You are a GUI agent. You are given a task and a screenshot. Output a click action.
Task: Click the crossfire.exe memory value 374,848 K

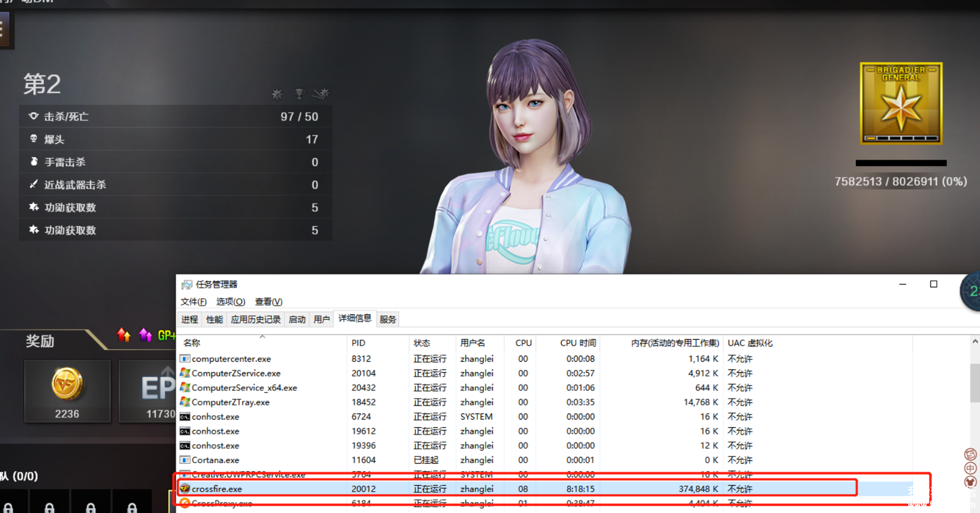pos(699,489)
